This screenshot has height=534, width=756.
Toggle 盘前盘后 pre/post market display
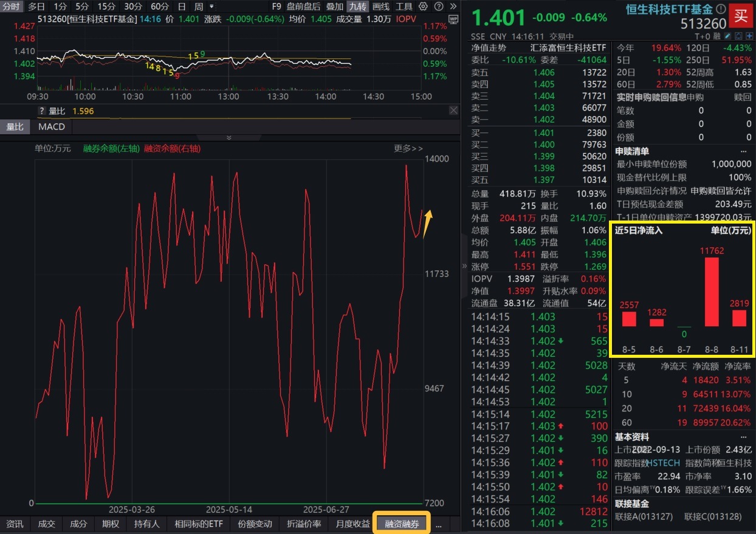303,7
